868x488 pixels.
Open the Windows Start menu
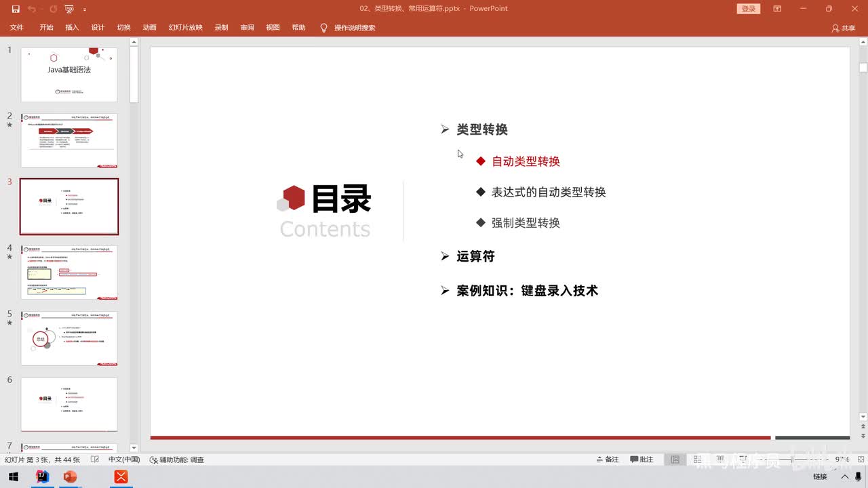coord(13,476)
